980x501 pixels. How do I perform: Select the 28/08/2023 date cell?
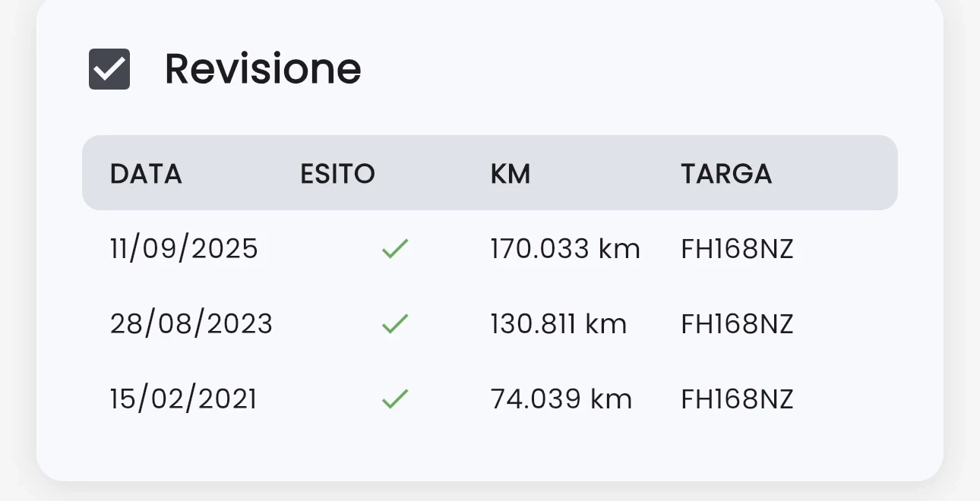pyautogui.click(x=191, y=324)
